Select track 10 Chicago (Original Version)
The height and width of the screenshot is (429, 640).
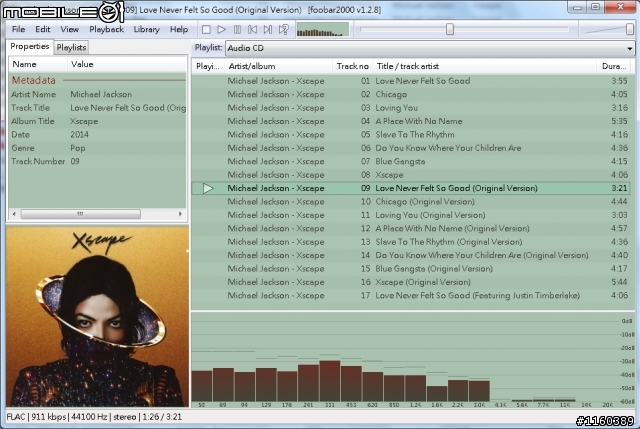[411, 202]
